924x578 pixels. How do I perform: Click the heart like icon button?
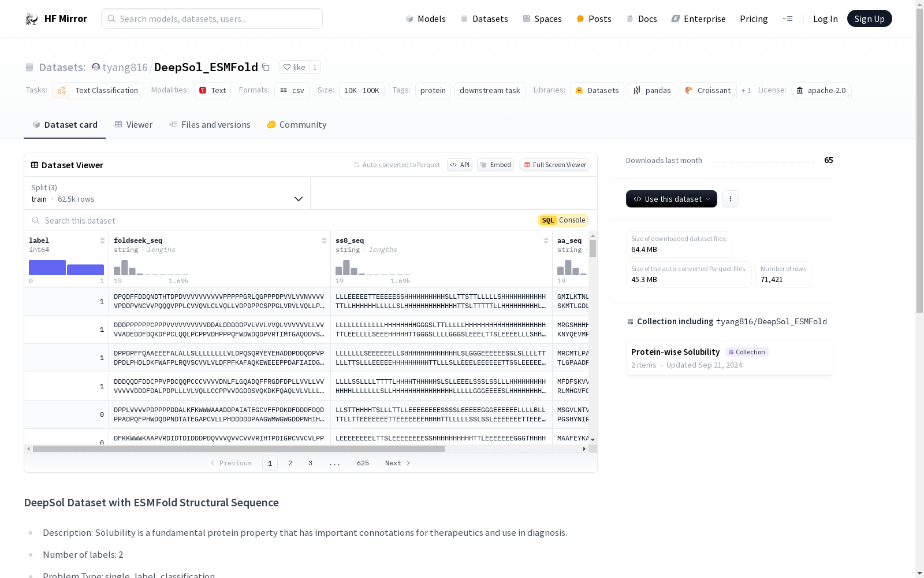[x=287, y=67]
